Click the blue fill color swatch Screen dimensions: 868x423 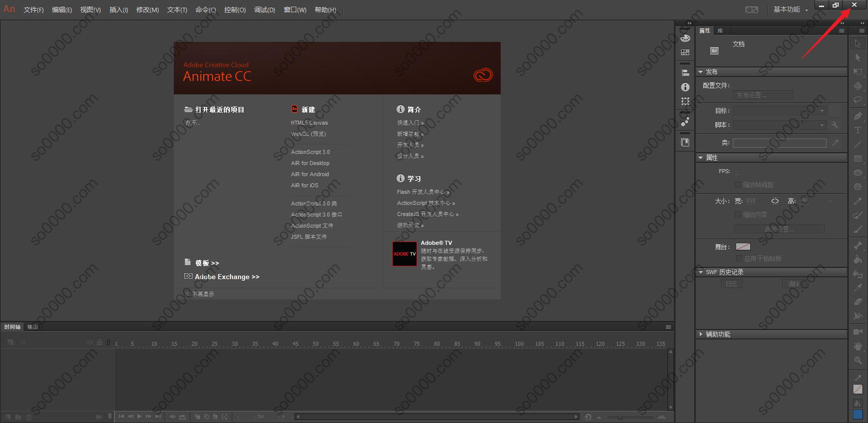coord(858,414)
